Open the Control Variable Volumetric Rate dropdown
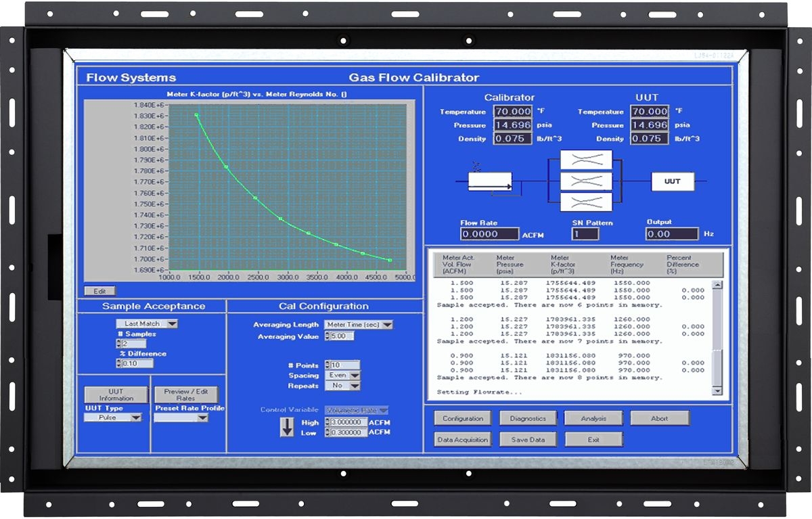This screenshot has width=812, height=519. click(x=357, y=410)
